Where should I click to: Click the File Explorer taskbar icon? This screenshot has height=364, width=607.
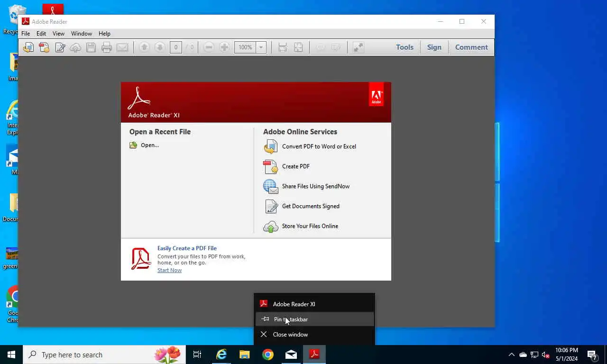pyautogui.click(x=245, y=355)
